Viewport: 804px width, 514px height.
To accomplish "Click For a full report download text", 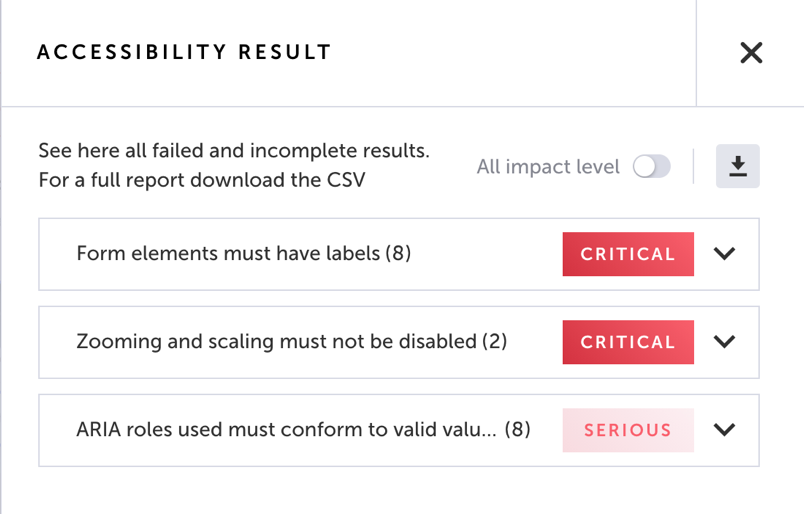I will 202,180.
